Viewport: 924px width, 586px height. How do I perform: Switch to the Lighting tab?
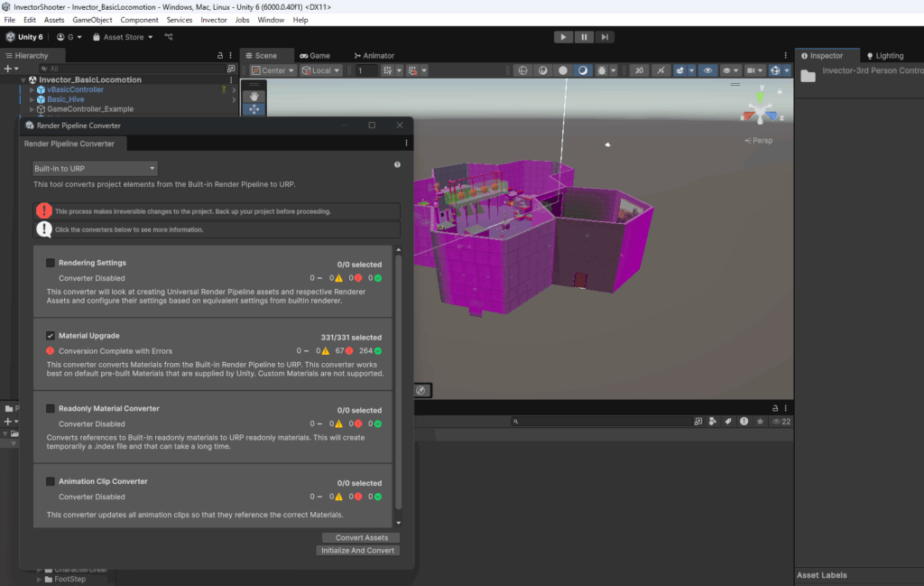point(885,55)
